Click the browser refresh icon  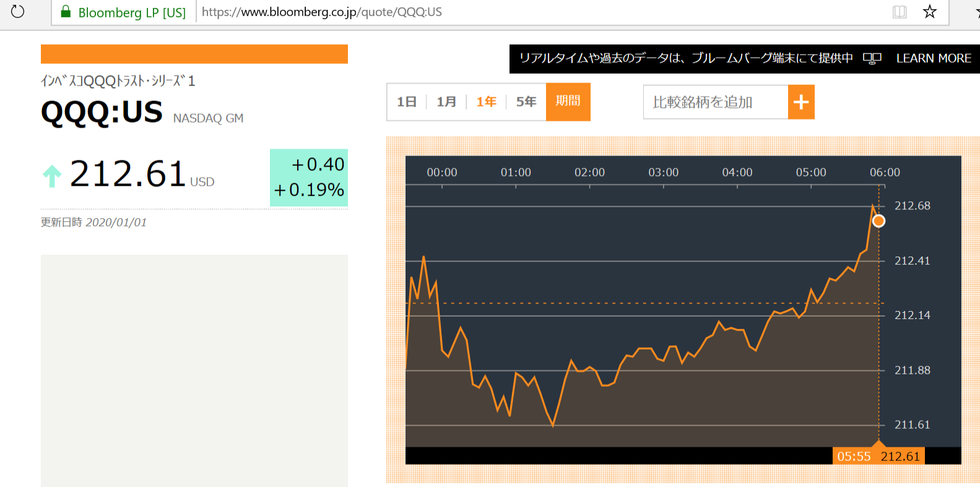coord(18,12)
